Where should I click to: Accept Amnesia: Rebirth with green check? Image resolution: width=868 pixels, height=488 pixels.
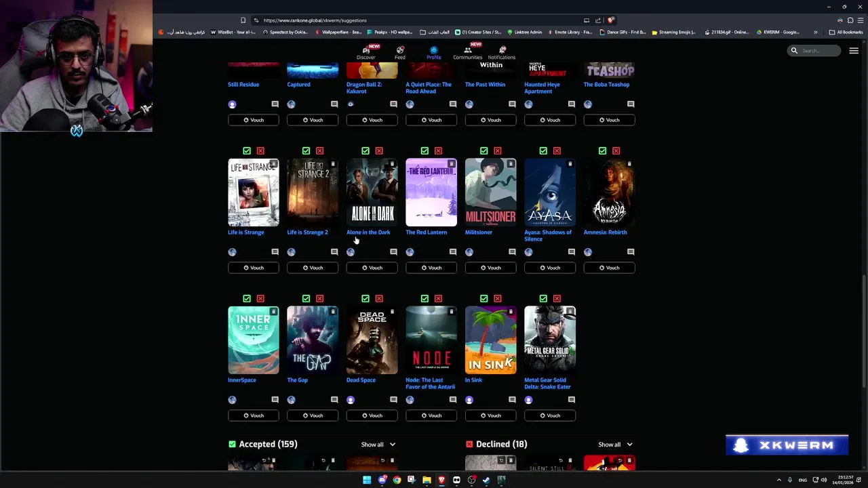(x=602, y=150)
